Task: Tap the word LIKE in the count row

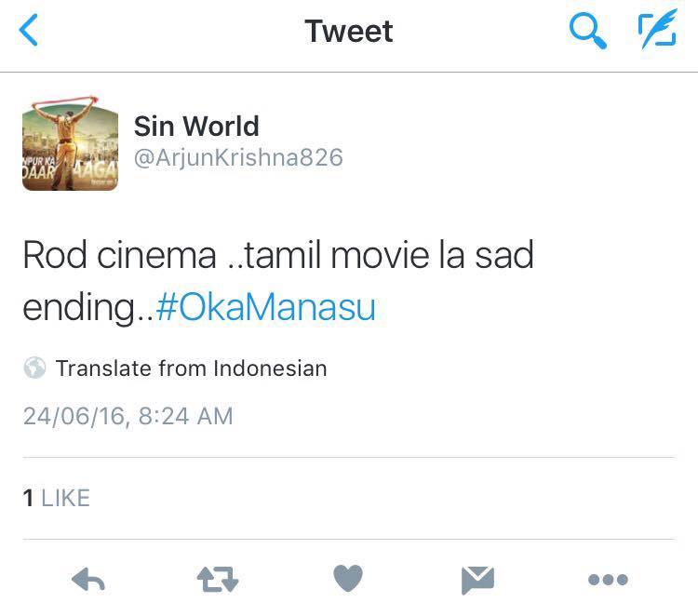Action: pyautogui.click(x=65, y=498)
